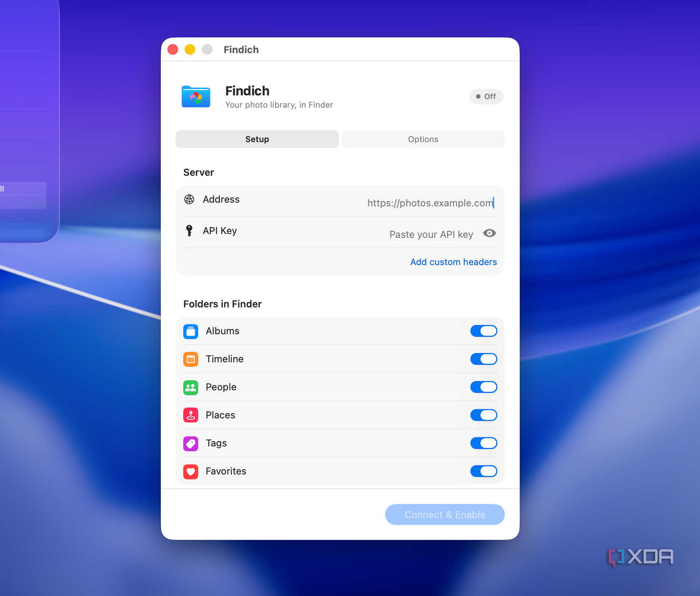The image size is (700, 596).
Task: Show API key with the eye icon
Action: click(489, 233)
